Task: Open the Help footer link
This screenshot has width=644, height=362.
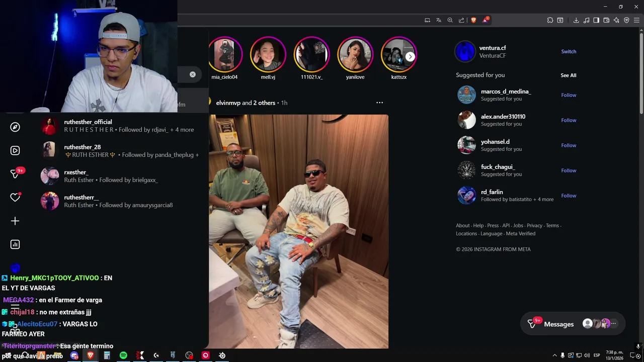Action: pos(478,226)
